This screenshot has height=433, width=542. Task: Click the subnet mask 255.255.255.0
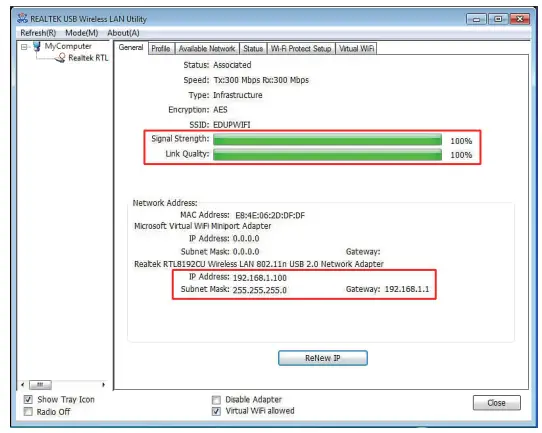point(260,290)
